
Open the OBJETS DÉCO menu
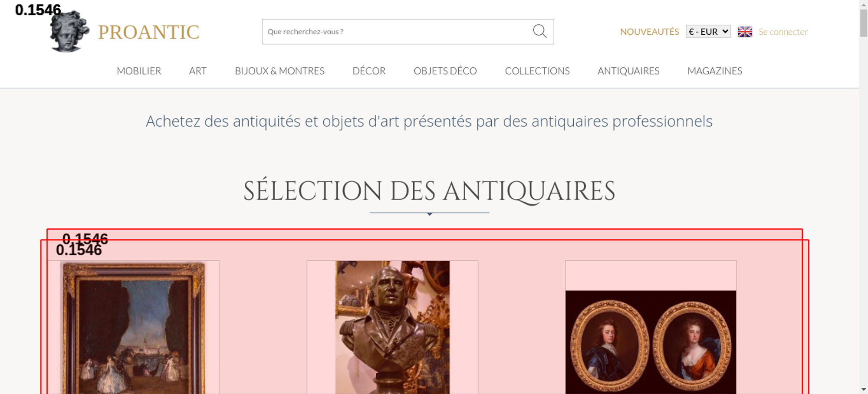point(445,71)
